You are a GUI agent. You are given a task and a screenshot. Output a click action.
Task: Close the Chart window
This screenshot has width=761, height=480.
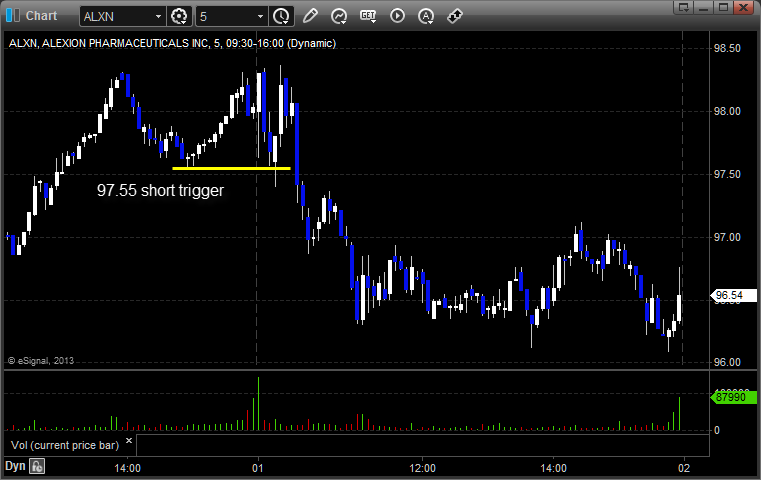click(743, 8)
